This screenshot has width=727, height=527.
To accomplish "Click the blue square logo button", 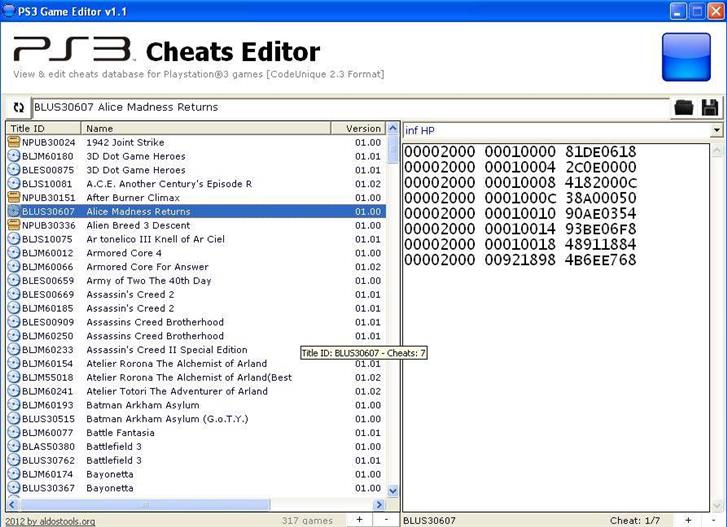I will [686, 57].
